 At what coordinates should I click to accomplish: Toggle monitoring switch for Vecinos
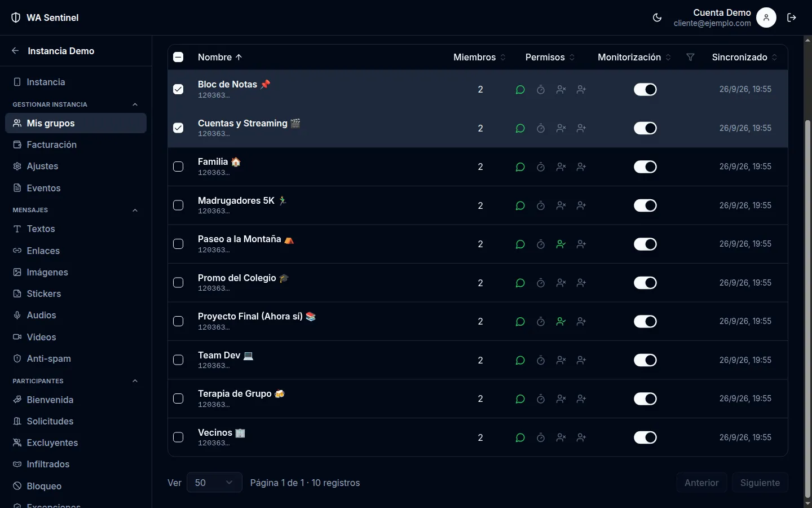coord(645,437)
